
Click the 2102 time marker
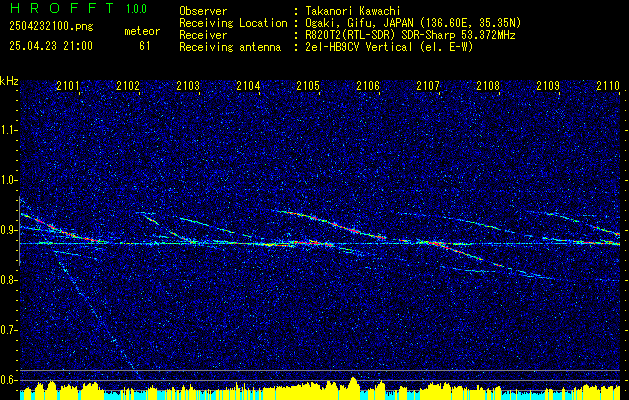(x=128, y=86)
